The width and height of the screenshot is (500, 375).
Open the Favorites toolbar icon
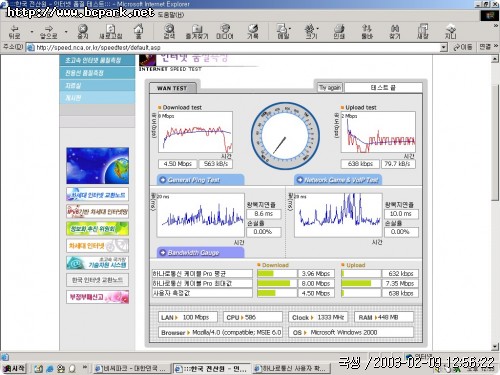pyautogui.click(x=197, y=32)
